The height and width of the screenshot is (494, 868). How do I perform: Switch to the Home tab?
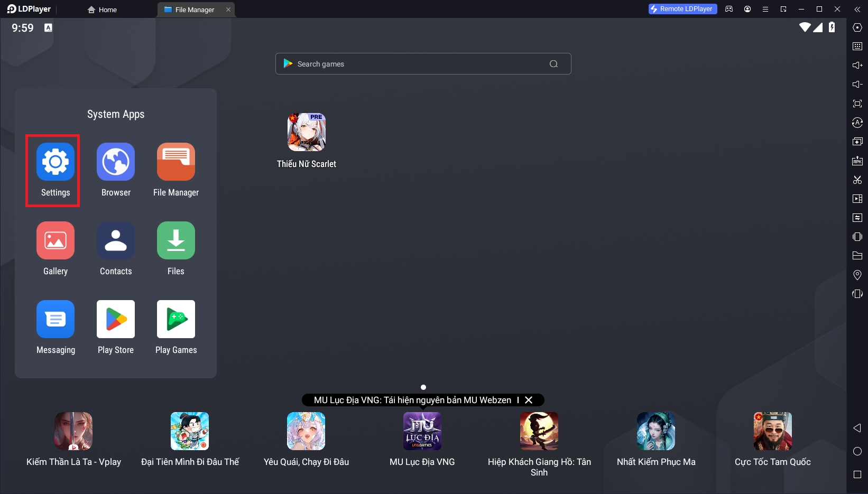[x=103, y=10]
